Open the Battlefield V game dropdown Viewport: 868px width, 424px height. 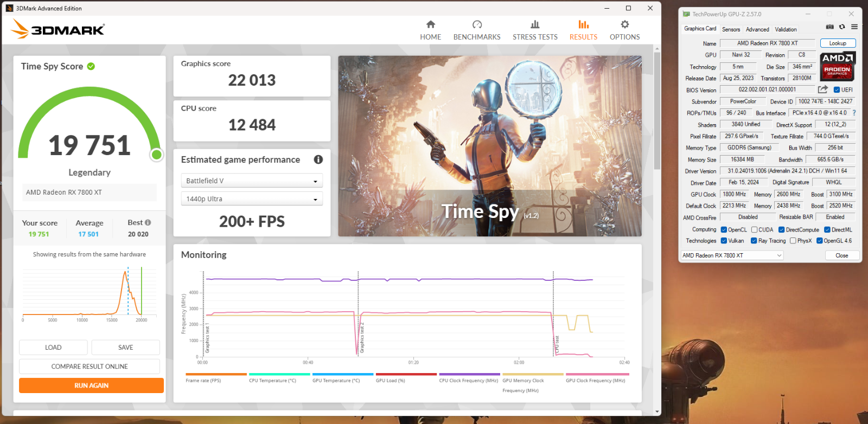tap(252, 181)
